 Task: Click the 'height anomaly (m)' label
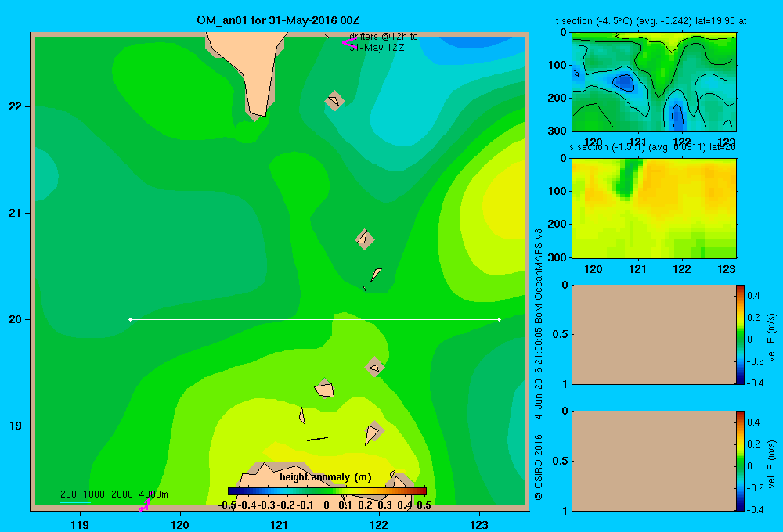coord(326,477)
